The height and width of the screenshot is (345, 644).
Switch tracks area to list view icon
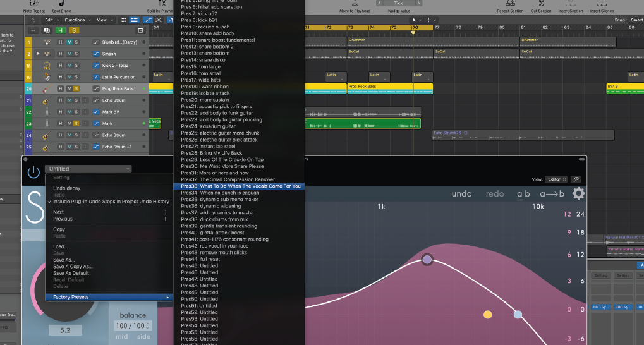[134, 20]
